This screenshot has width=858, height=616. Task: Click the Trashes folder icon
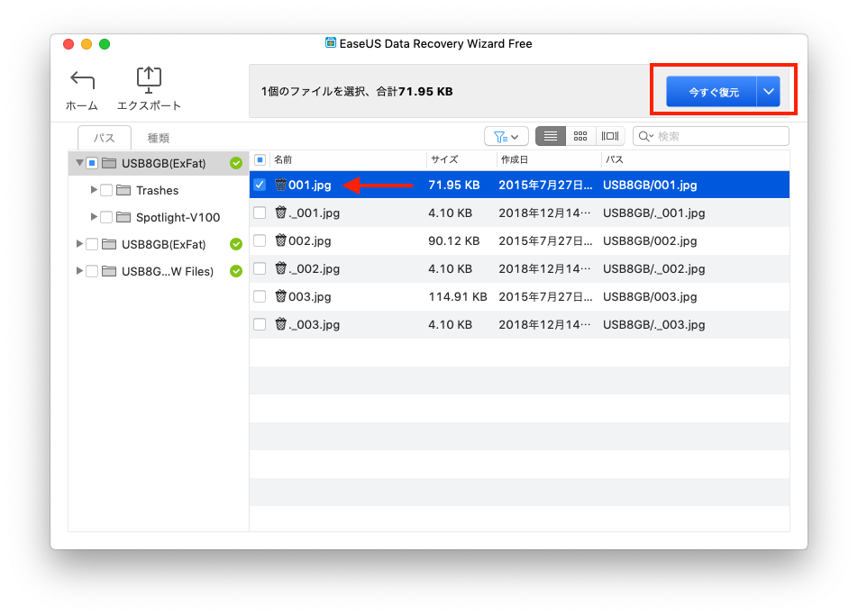[x=123, y=190]
